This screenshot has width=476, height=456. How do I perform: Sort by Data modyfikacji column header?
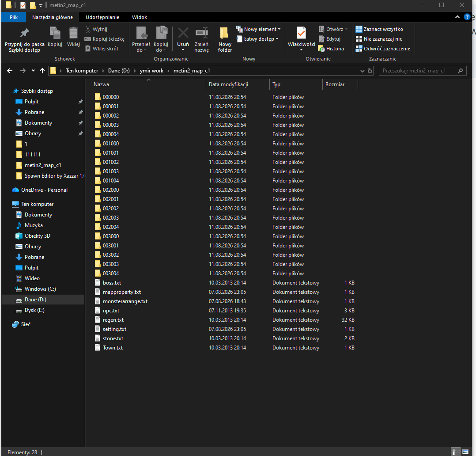click(x=238, y=84)
